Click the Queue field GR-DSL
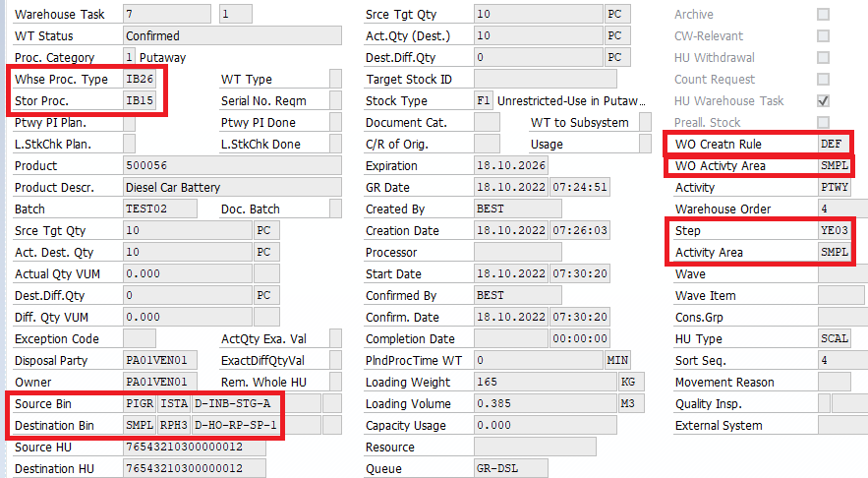The image size is (868, 478). [x=511, y=468]
